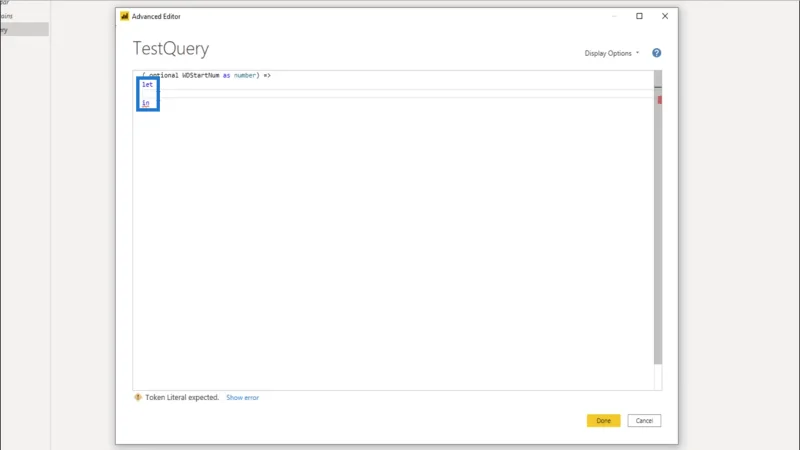Select the highlighted query in left pane
The height and width of the screenshot is (450, 800).
click(x=24, y=30)
